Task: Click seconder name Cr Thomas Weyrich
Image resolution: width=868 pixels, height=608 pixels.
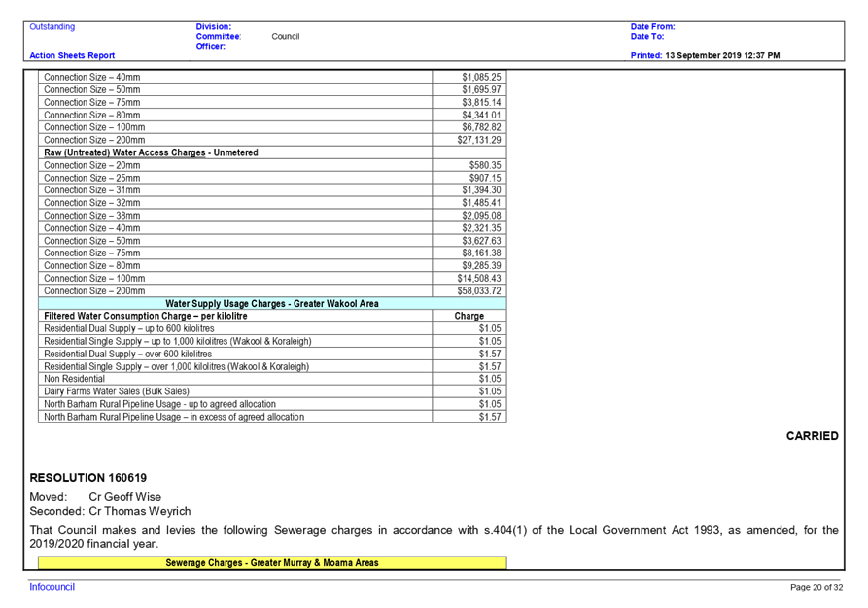Action: click(x=140, y=511)
